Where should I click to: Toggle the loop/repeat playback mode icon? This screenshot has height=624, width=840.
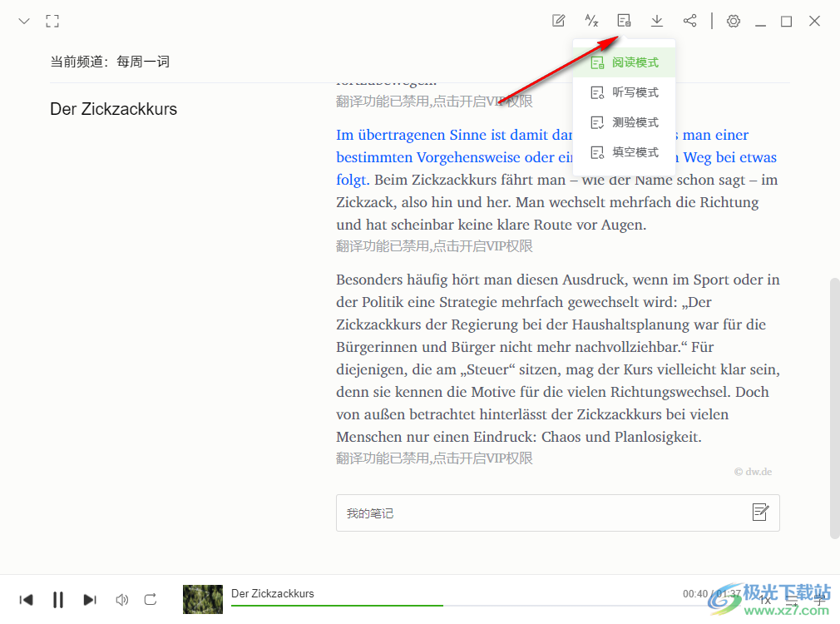[x=151, y=599]
